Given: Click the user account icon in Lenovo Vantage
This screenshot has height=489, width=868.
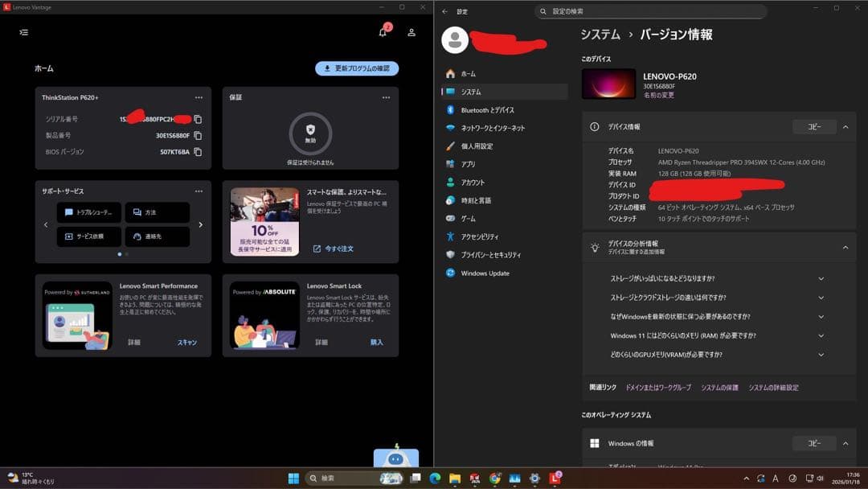Looking at the screenshot, I should 410,31.
